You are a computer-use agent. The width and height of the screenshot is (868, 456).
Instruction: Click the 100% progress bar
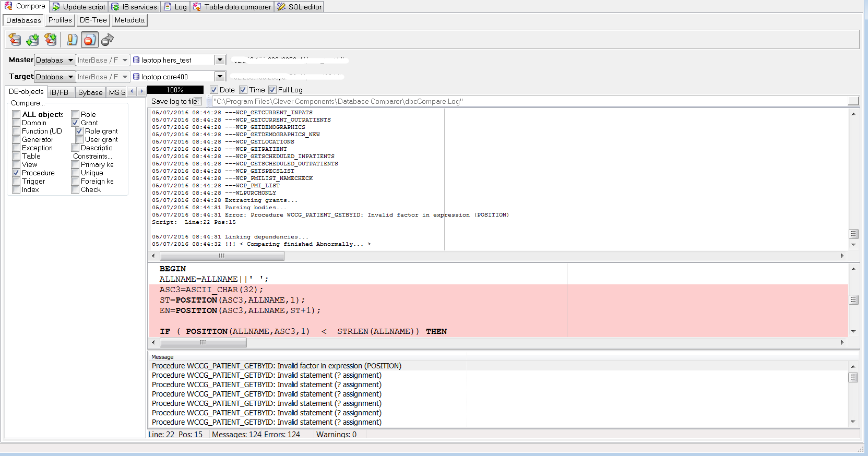point(175,90)
